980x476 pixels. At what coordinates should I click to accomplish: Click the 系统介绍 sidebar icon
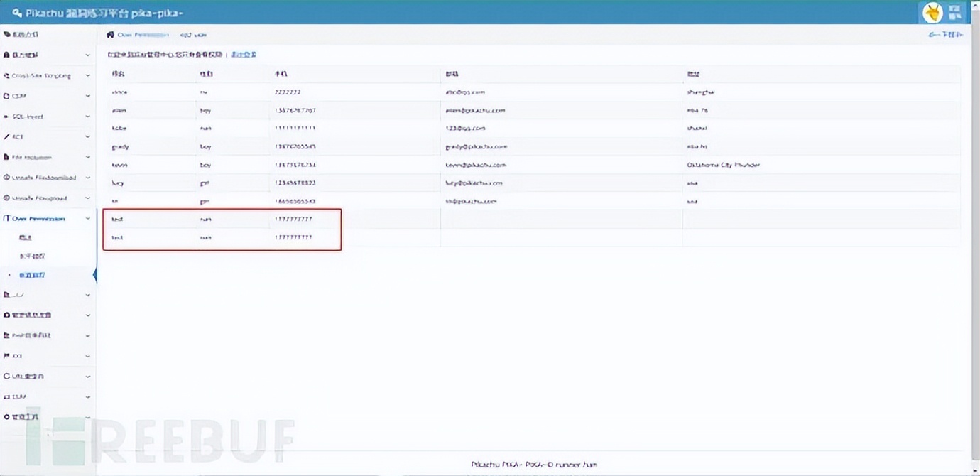[6, 34]
